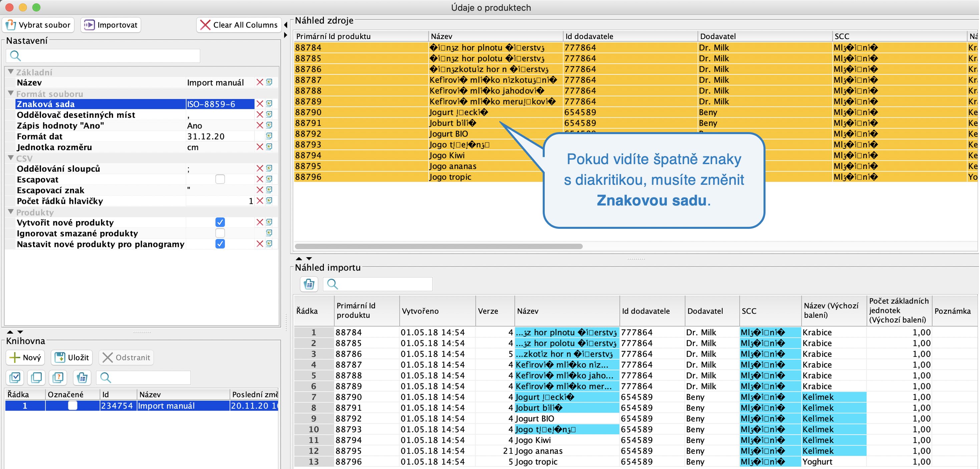Viewport: 980px width, 469px height.
Task: Click the Oddělování sloupců value field
Action: coord(220,168)
